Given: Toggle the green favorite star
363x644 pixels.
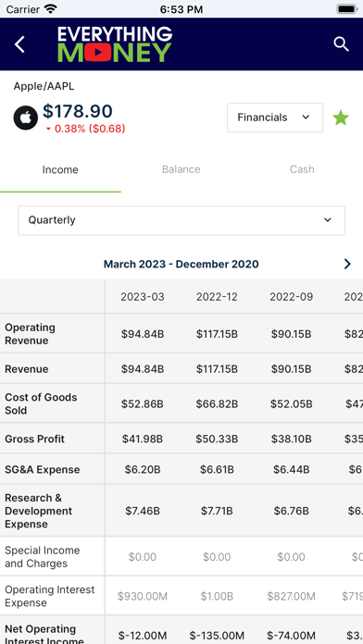Looking at the screenshot, I should click(x=341, y=118).
